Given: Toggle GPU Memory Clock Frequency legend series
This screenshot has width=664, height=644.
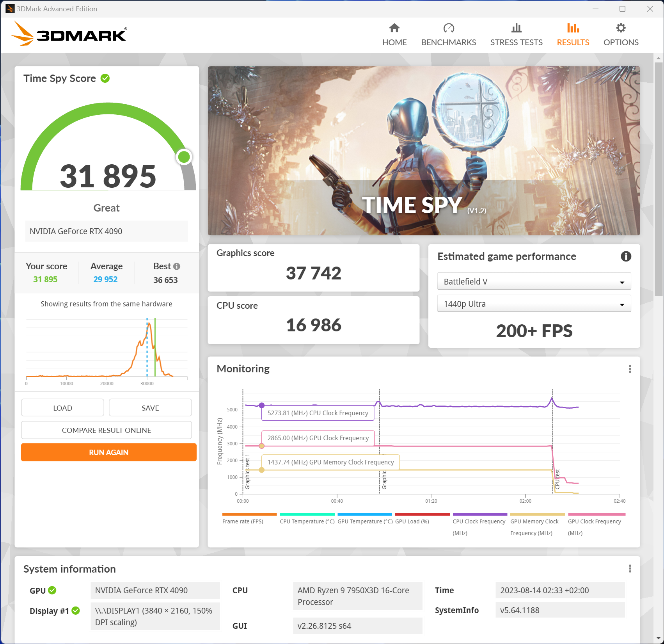Looking at the screenshot, I should click(x=538, y=525).
